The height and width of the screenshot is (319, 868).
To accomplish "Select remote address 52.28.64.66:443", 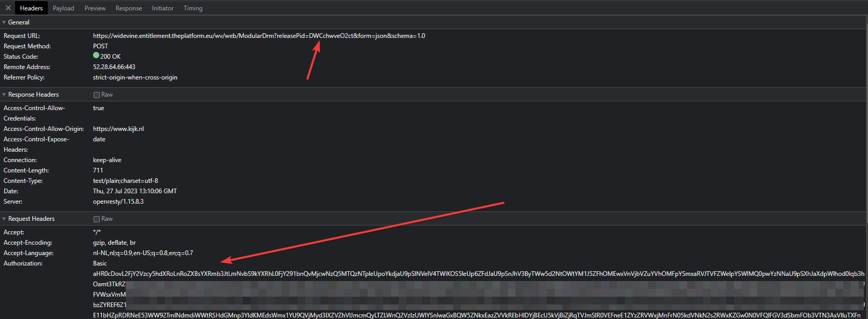I will (x=114, y=67).
